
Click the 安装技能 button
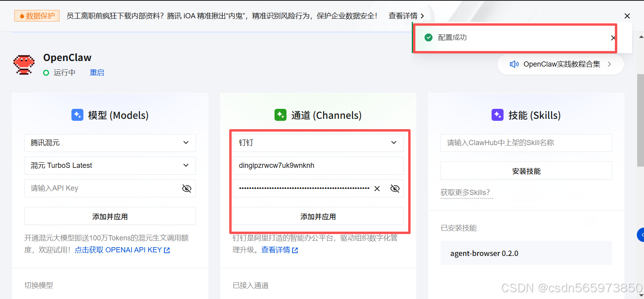click(x=526, y=171)
